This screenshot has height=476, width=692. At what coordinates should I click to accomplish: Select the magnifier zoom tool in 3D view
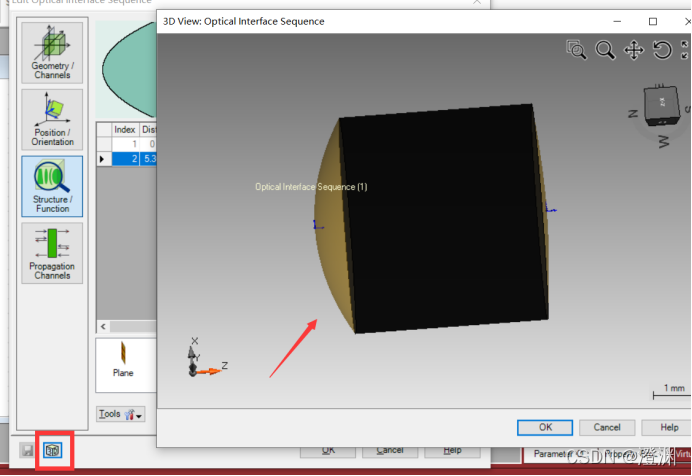click(605, 50)
